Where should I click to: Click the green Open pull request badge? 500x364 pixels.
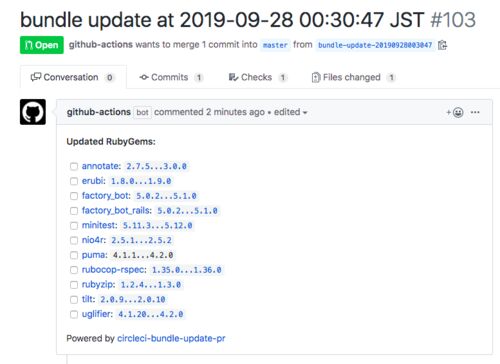tap(42, 45)
